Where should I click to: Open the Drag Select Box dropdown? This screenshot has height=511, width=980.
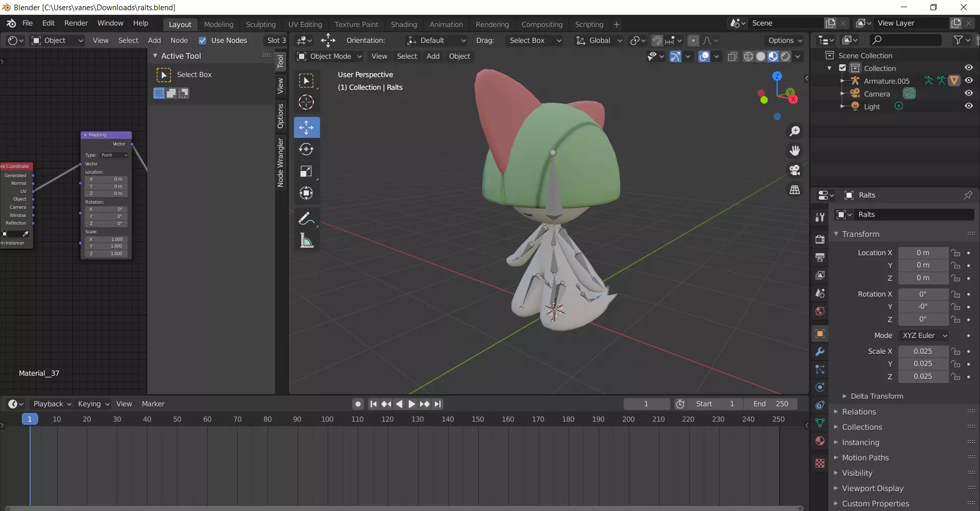[533, 40]
